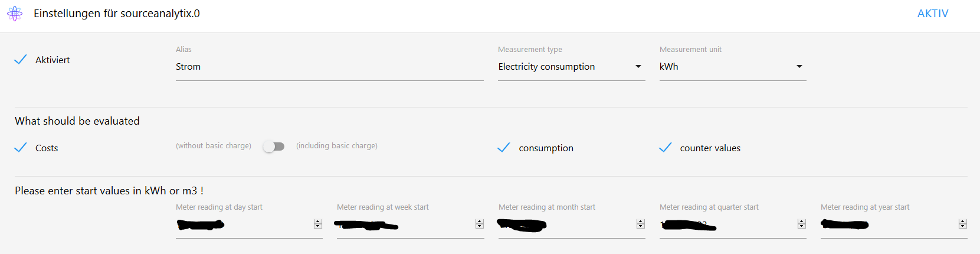Focus the Meter reading at day start field
The width and height of the screenshot is (980, 254).
(249, 224)
